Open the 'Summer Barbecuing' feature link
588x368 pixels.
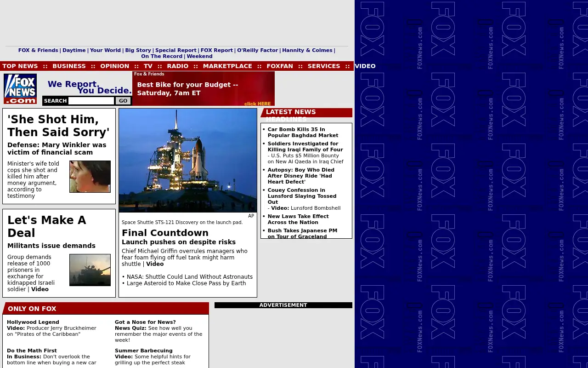coord(144,351)
